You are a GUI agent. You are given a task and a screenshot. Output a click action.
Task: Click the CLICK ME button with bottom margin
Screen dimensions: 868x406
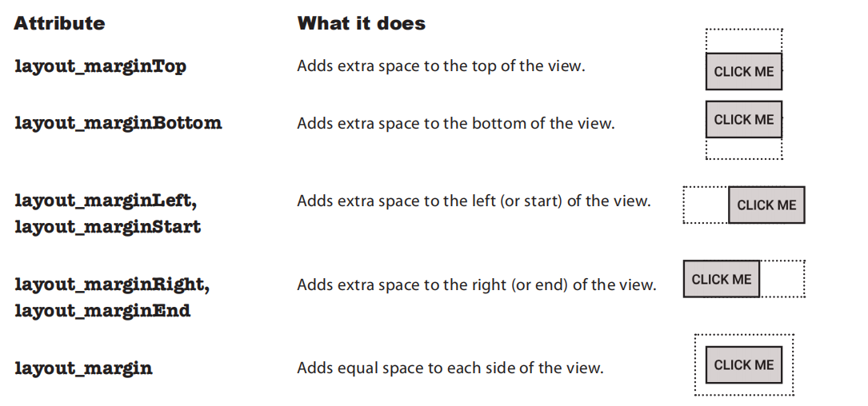tap(744, 119)
